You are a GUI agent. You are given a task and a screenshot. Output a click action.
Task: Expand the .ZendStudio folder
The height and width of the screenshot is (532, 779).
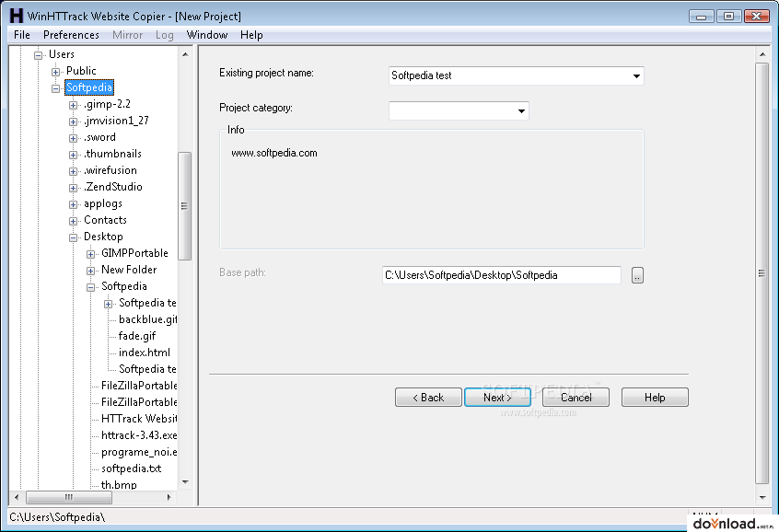point(73,188)
